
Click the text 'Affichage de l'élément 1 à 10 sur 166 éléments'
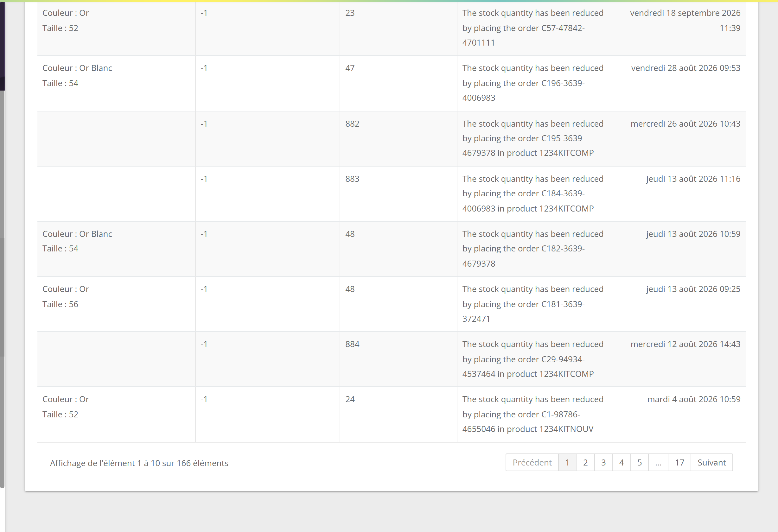coord(139,463)
